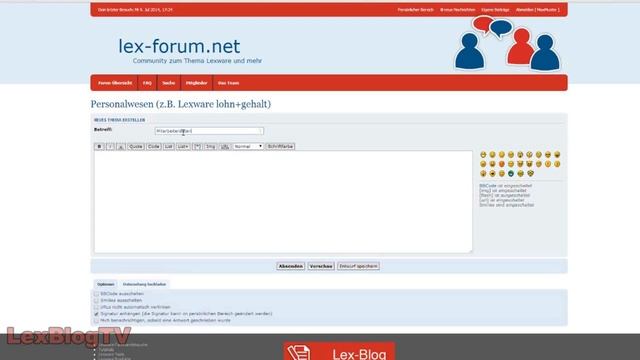Click Entwurf speichern to save draft
Image resolution: width=640 pixels, height=360 pixels.
358,266
